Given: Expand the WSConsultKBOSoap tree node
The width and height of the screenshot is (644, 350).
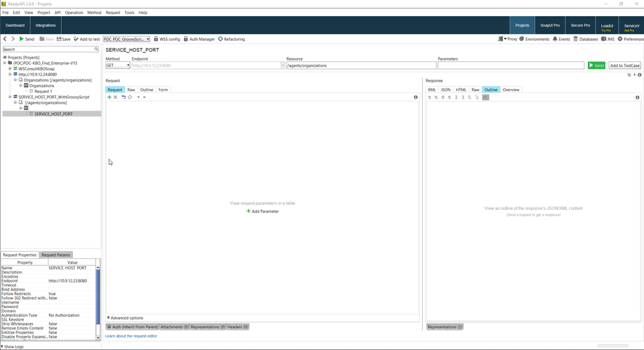Looking at the screenshot, I should tap(10, 68).
